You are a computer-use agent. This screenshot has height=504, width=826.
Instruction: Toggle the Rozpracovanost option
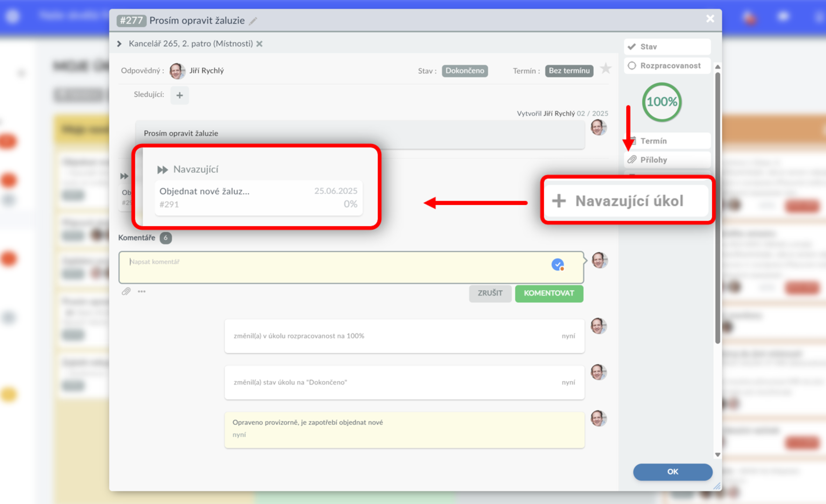pos(667,66)
